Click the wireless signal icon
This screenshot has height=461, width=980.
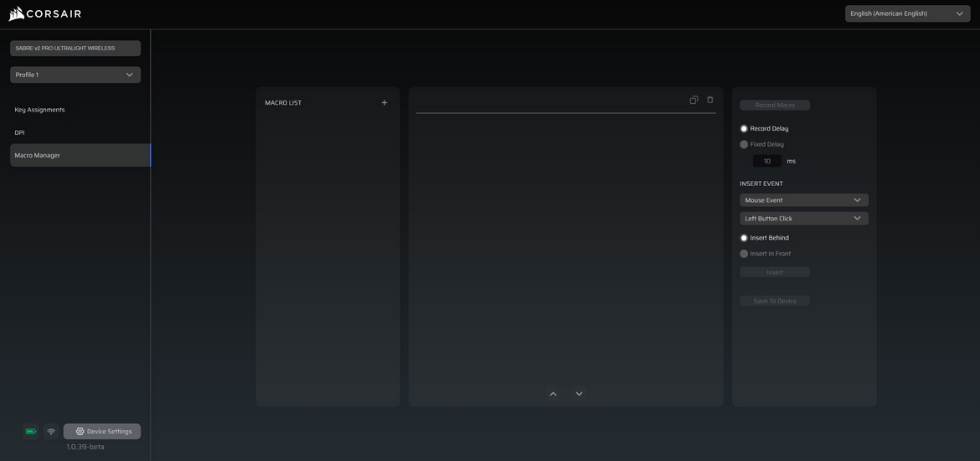51,432
